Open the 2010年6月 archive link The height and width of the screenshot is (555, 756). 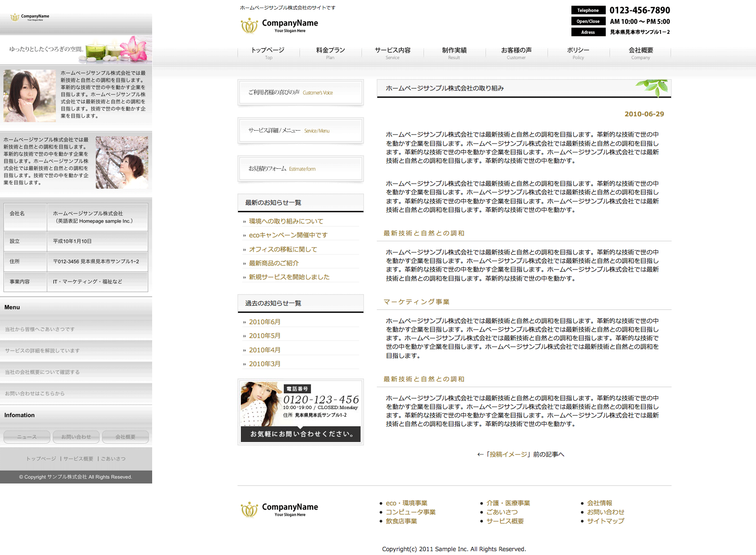pos(265,322)
